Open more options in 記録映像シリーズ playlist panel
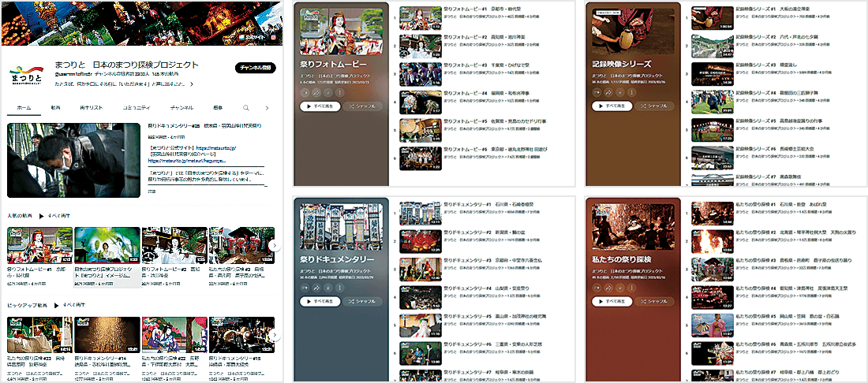 point(632,92)
